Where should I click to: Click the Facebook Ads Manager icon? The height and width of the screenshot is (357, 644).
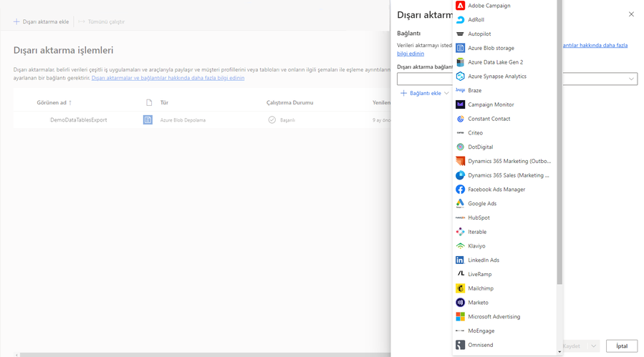click(460, 190)
